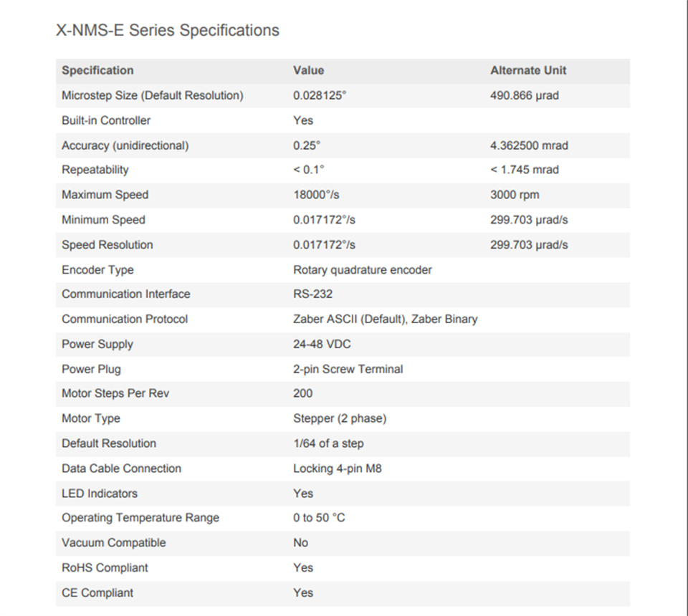Select the Built-in Controller row label
This screenshot has height=616, width=688.
tap(106, 120)
